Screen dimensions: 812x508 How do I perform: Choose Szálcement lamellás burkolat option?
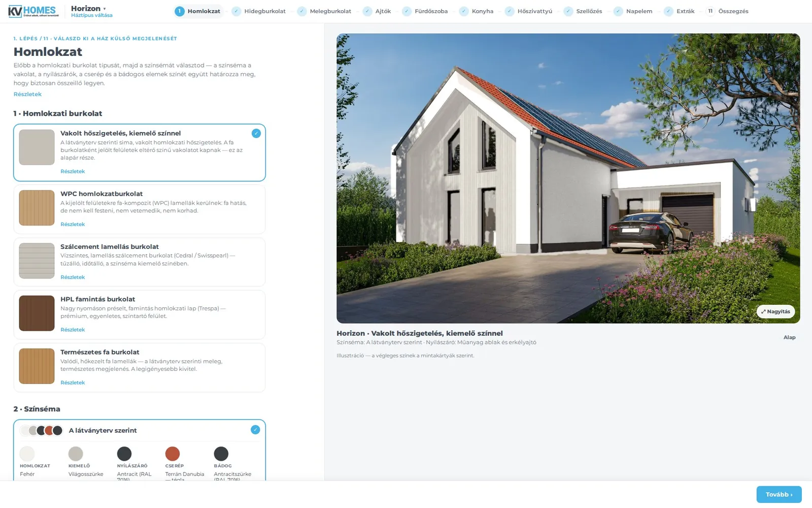coord(140,262)
